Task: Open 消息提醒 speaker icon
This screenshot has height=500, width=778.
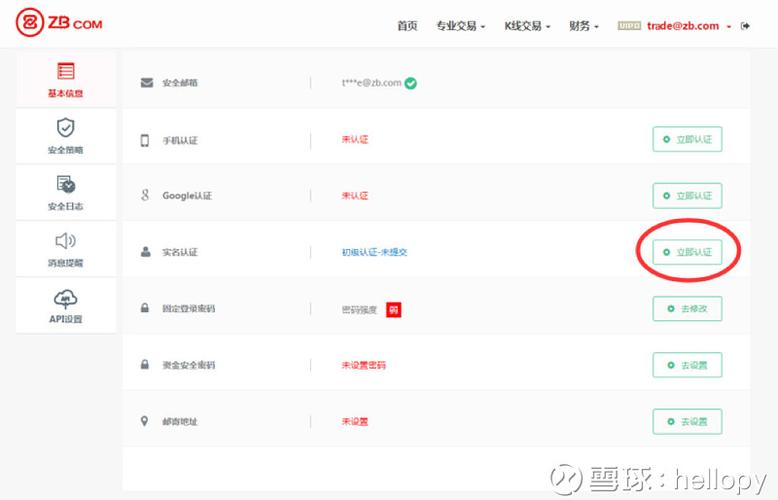Action: click(x=66, y=241)
